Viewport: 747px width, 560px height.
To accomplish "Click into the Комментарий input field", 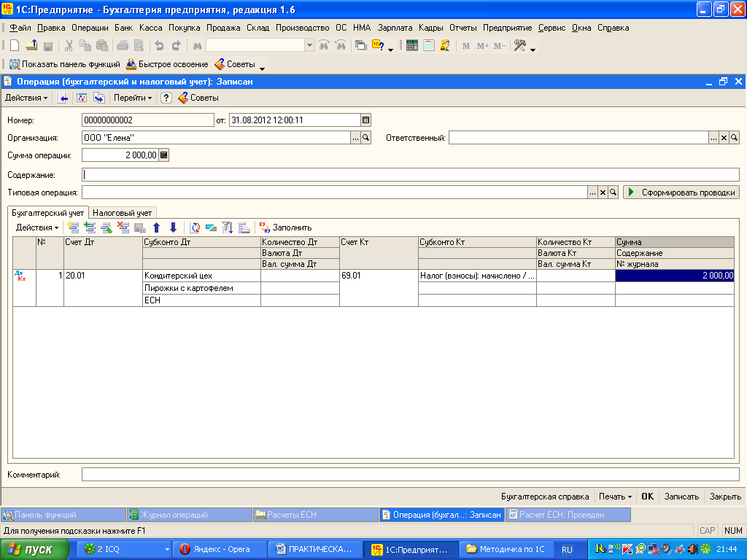I will (x=411, y=475).
